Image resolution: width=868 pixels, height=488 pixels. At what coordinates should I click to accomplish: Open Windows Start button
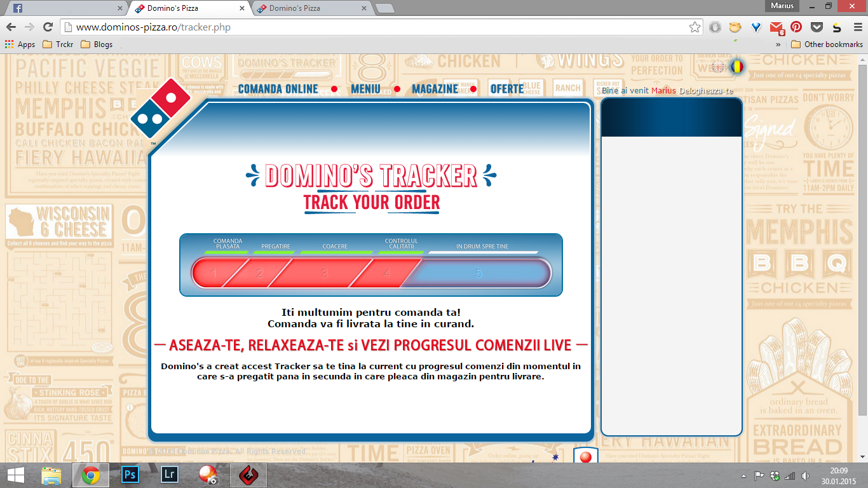point(16,475)
